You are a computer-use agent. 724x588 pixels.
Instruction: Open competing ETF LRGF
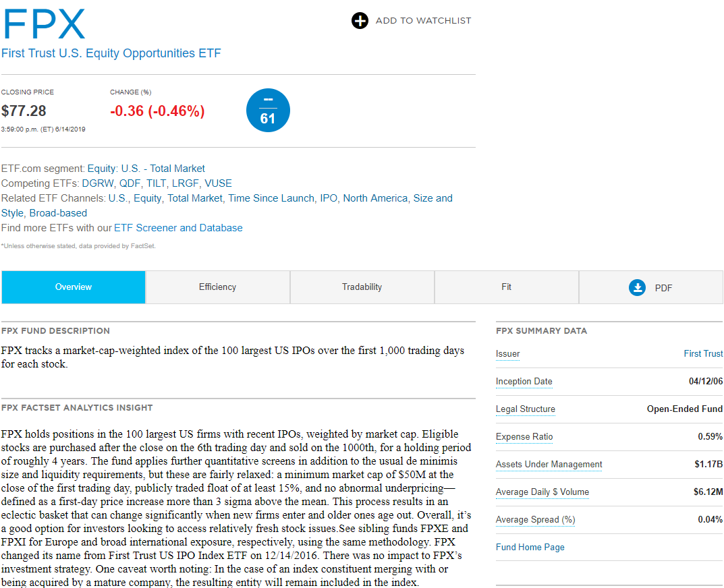click(x=185, y=183)
